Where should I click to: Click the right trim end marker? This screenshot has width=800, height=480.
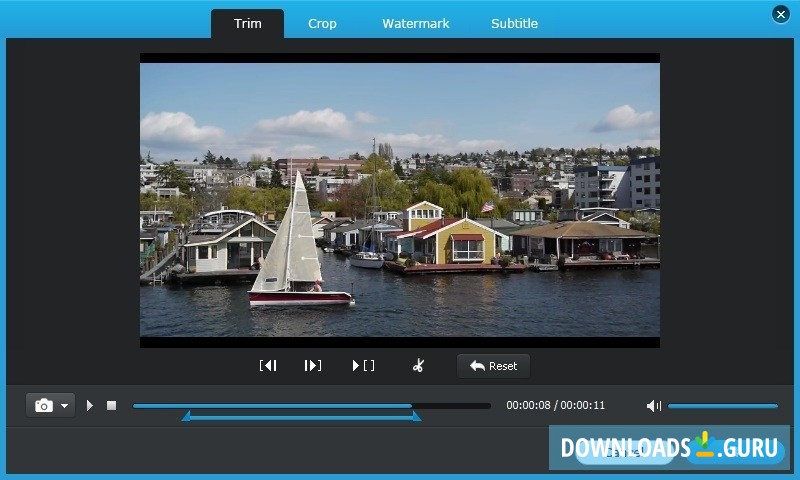coord(417,416)
